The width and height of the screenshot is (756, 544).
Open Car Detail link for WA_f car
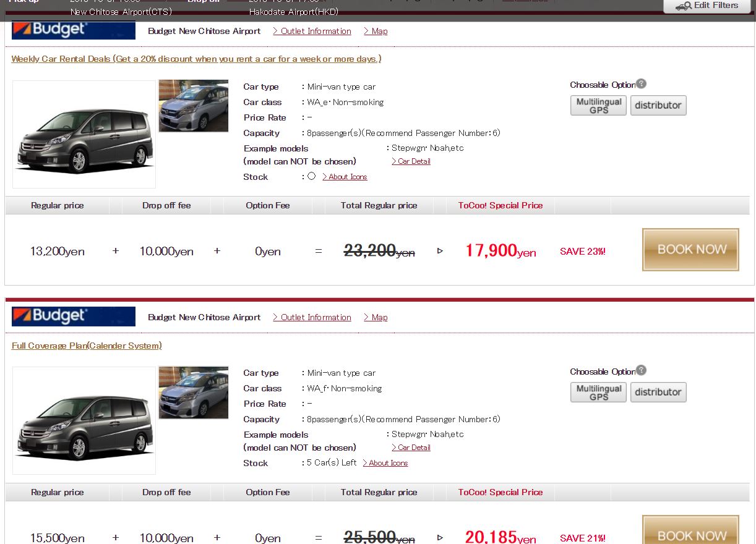411,448
